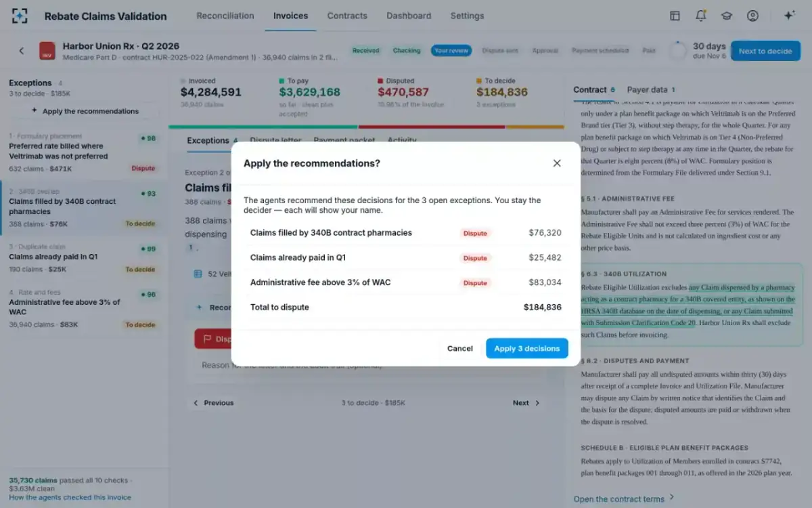
Task: Click the $4,284,591 invoiced amount
Action: point(211,92)
